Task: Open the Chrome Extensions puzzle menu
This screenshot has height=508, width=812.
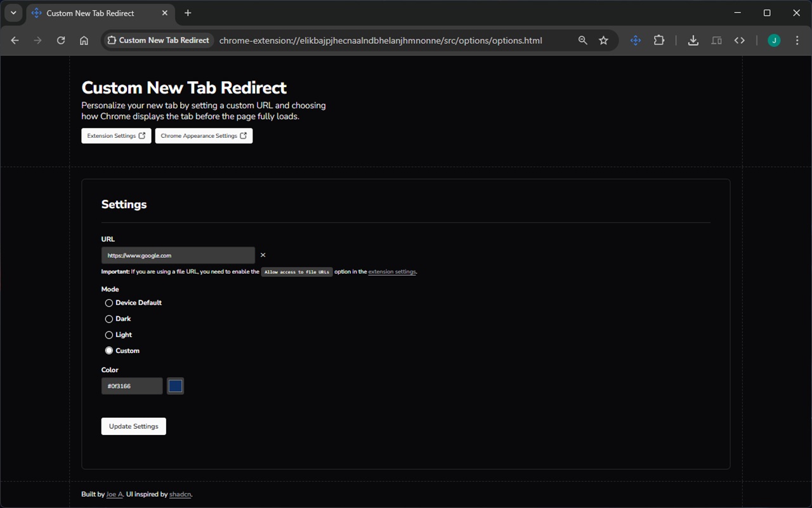Action: pos(659,40)
